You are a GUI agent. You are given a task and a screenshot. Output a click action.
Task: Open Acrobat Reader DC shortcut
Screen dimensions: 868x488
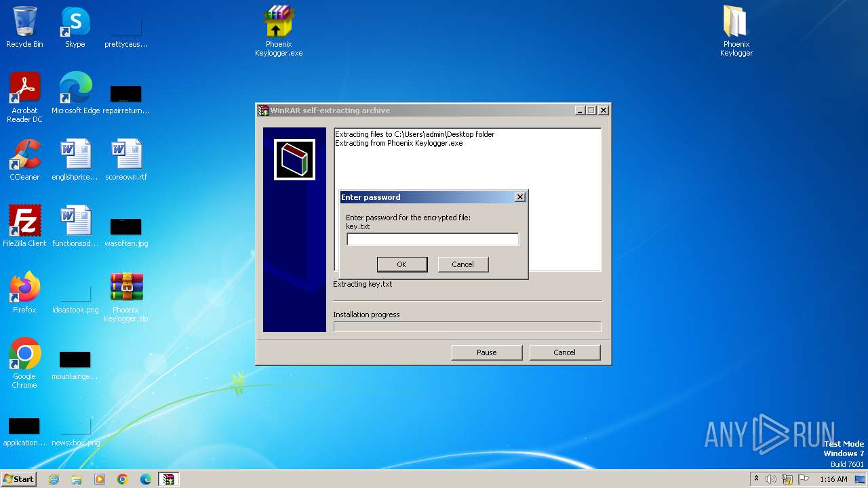coord(24,97)
